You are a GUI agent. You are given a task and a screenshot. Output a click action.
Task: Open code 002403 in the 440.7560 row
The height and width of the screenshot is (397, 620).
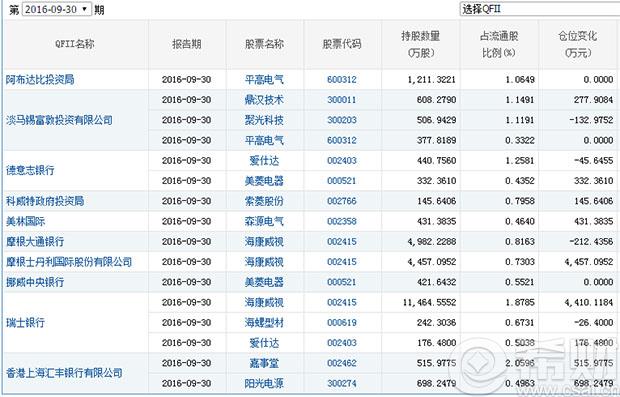point(342,161)
